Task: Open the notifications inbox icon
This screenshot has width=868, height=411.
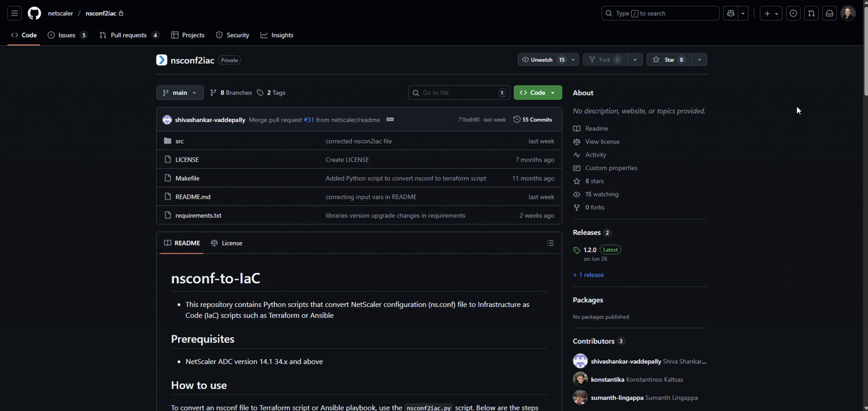Action: pos(829,13)
